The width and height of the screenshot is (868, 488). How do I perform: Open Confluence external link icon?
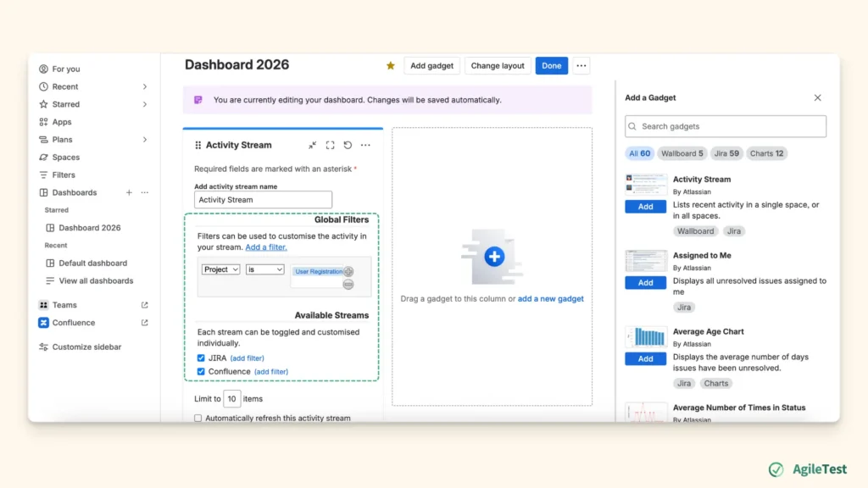coord(144,323)
